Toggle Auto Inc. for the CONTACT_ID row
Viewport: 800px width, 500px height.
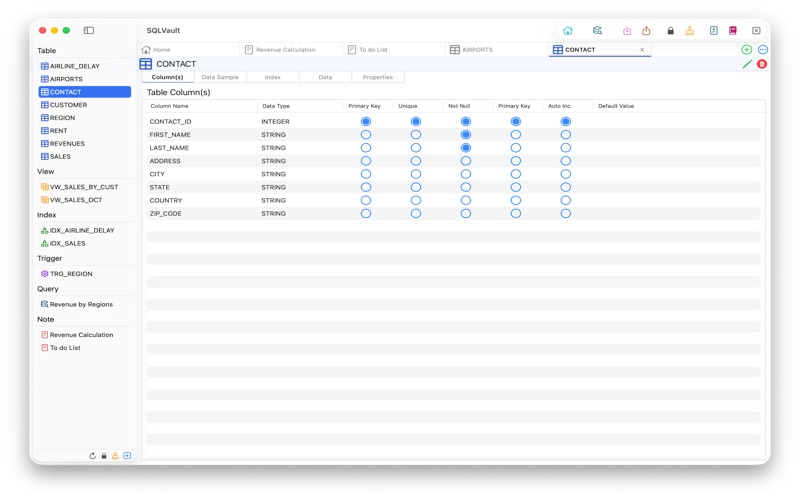click(565, 121)
